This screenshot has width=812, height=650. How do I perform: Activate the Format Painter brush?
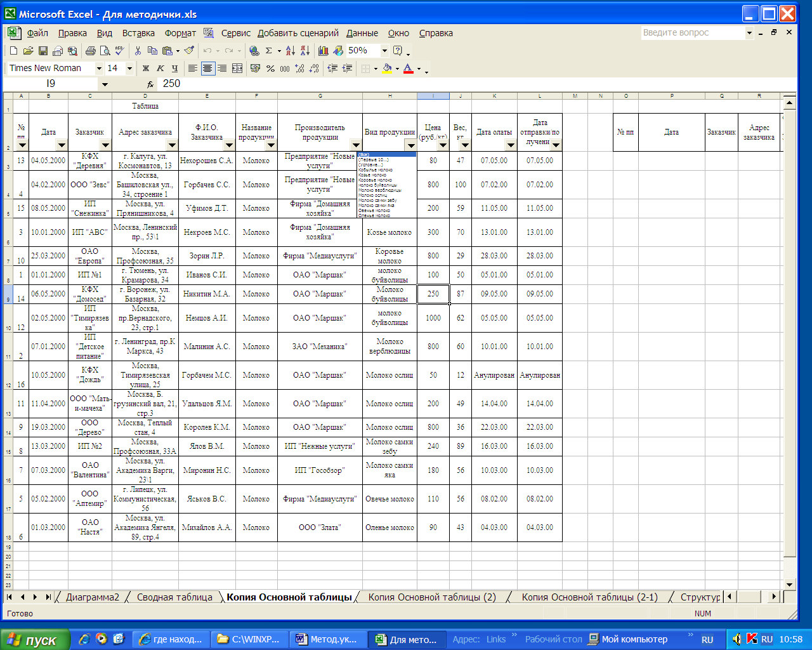188,51
